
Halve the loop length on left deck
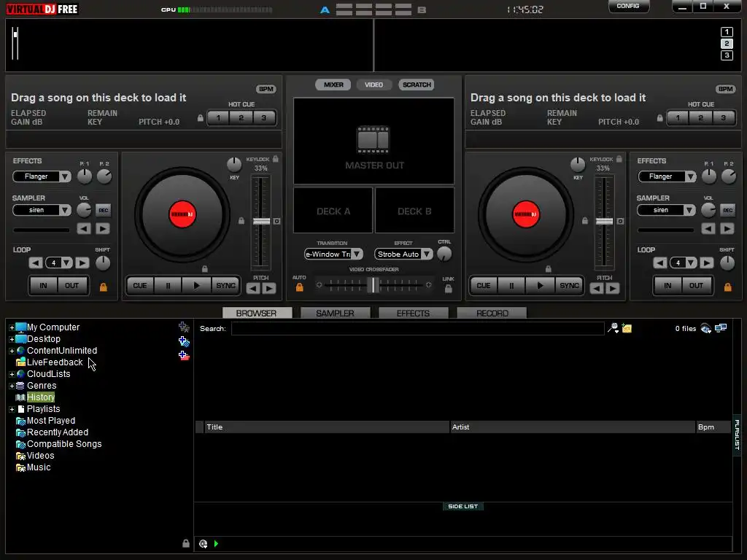pos(35,262)
